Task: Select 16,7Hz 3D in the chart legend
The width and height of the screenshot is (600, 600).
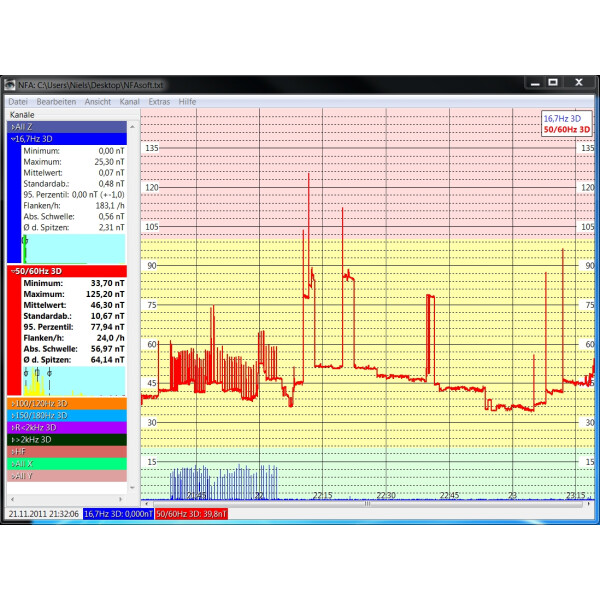Action: coord(562,119)
